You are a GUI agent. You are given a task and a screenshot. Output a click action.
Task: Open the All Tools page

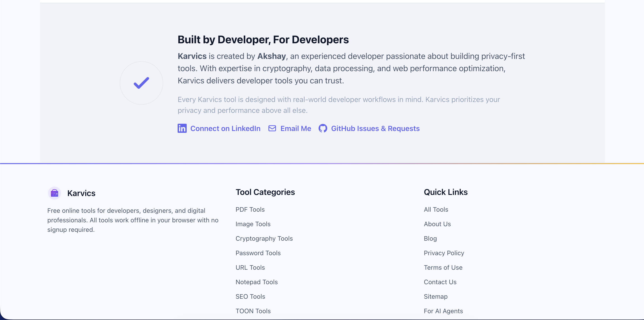[x=436, y=210]
